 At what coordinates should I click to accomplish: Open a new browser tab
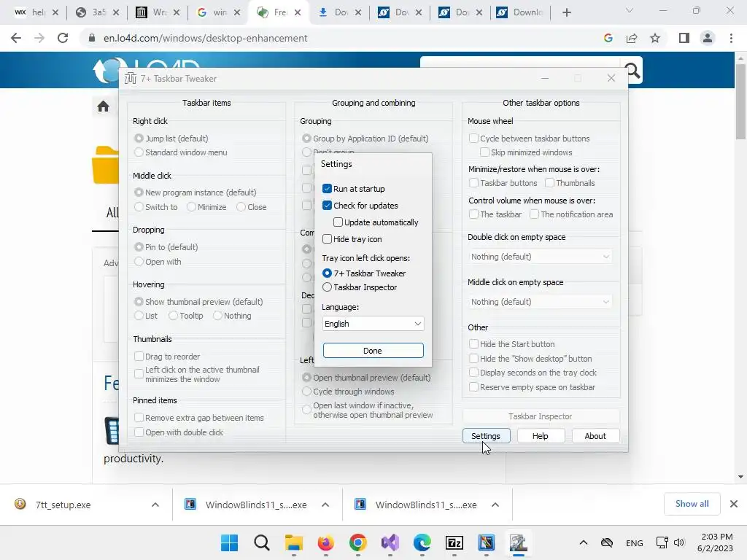click(x=566, y=12)
